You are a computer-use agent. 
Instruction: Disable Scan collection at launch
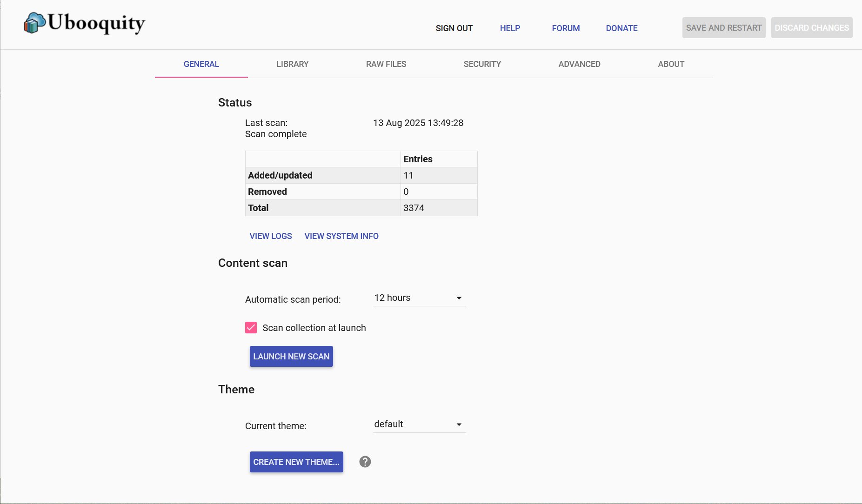251,327
